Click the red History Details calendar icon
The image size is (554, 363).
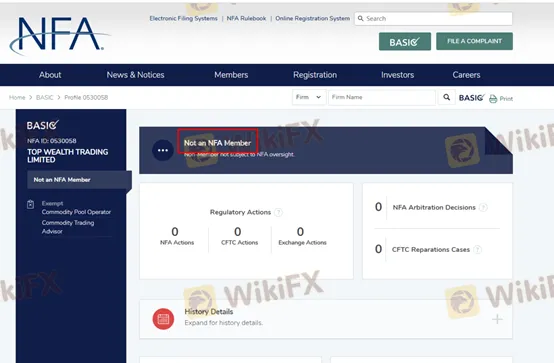pos(163,319)
